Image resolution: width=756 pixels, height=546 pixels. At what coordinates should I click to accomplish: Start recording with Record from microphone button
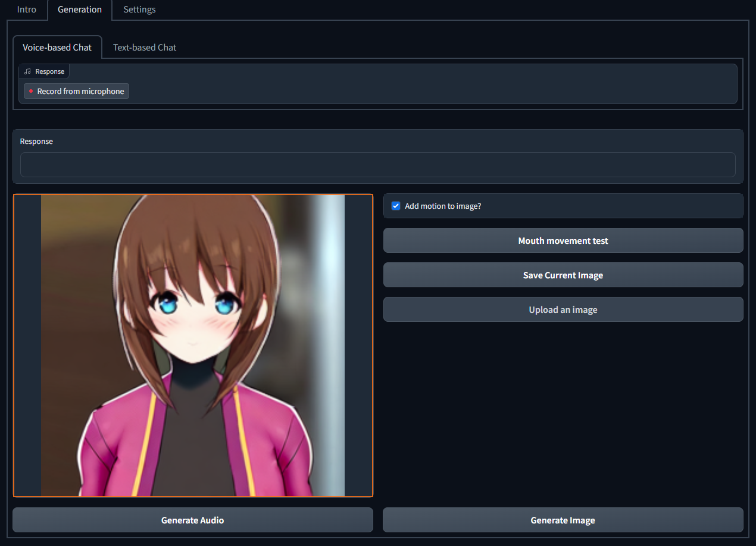(76, 91)
